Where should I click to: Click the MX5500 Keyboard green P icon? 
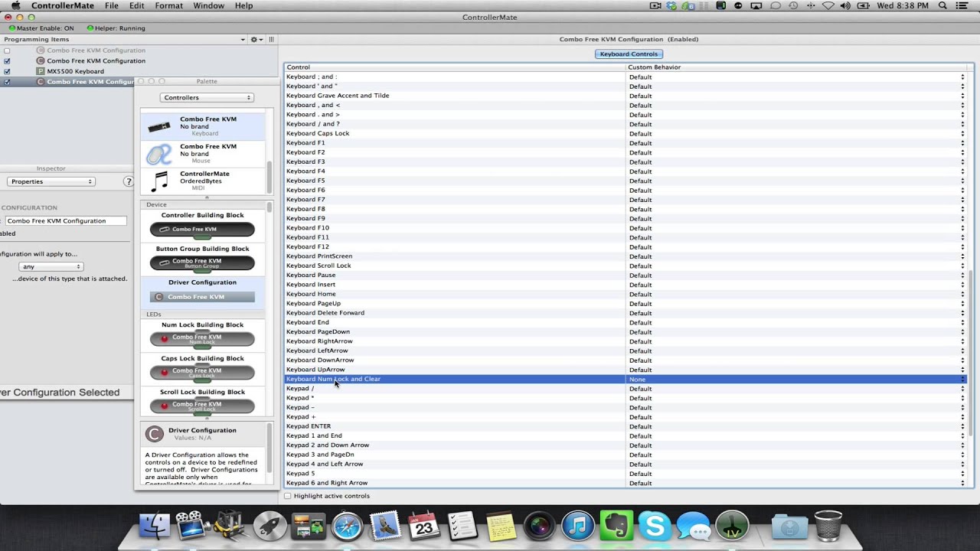click(x=41, y=71)
